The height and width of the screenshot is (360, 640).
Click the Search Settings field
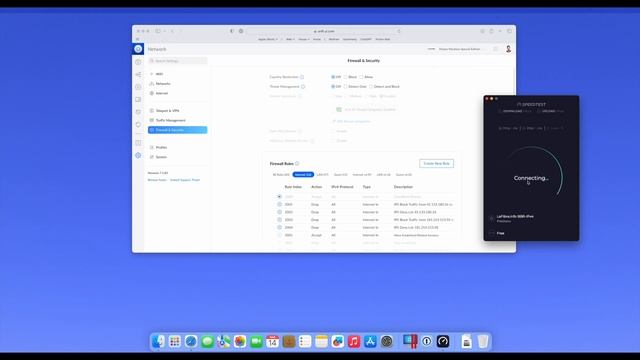[178, 61]
